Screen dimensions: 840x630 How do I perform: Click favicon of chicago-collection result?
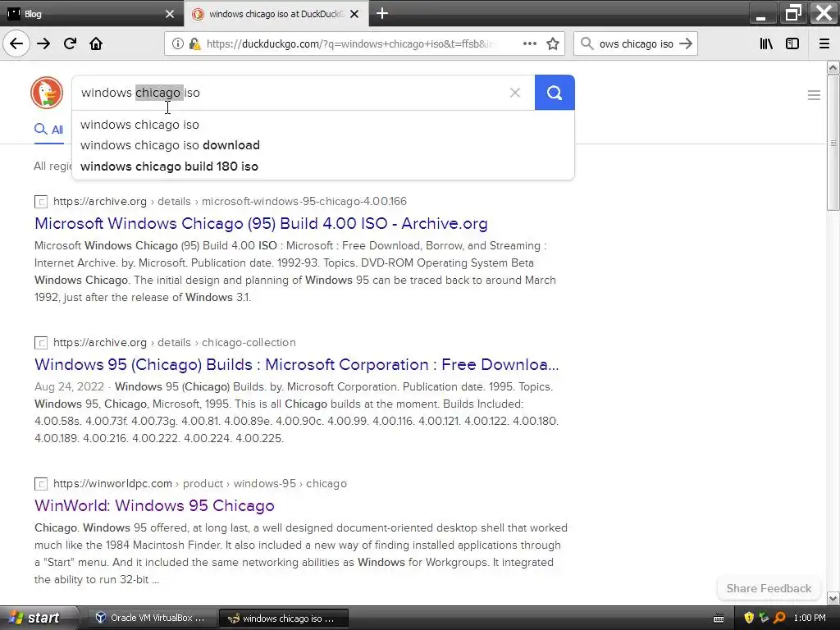tap(41, 343)
